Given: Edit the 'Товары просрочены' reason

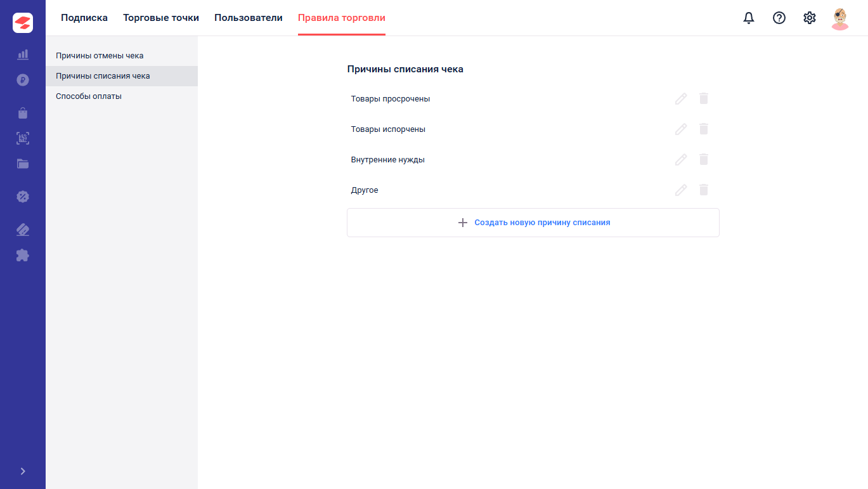Looking at the screenshot, I should coord(681,98).
